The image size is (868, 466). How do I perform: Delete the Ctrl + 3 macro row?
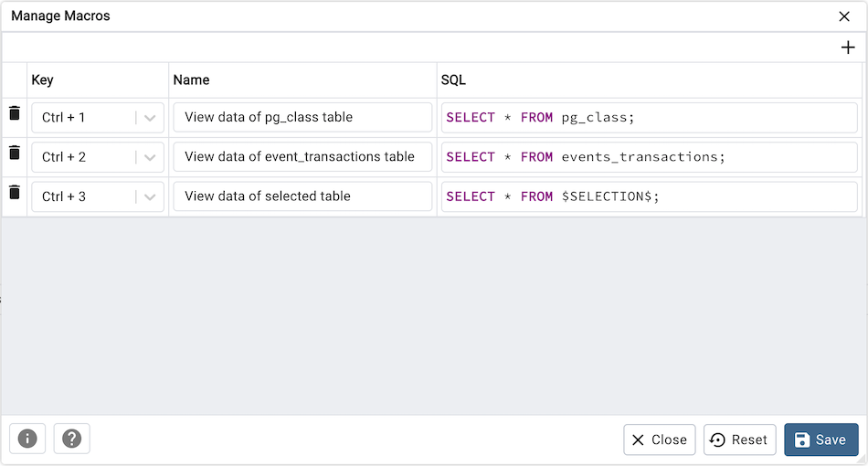[x=15, y=193]
